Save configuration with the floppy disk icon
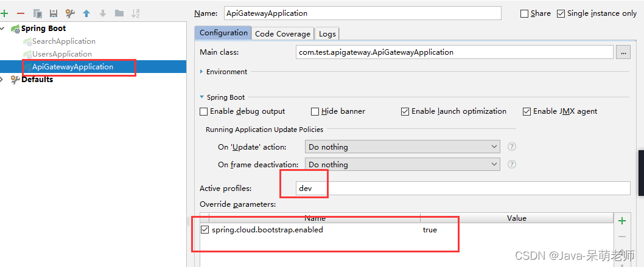The image size is (644, 267). point(54,13)
